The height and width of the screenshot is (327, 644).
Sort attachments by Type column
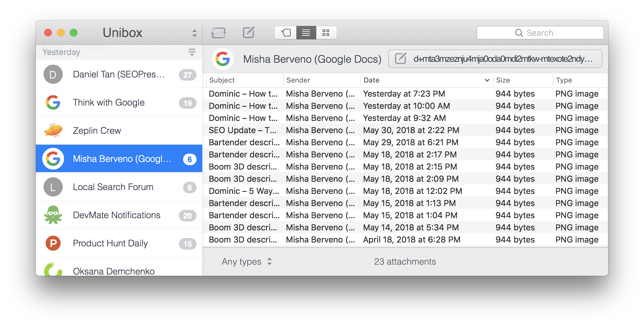click(580, 80)
